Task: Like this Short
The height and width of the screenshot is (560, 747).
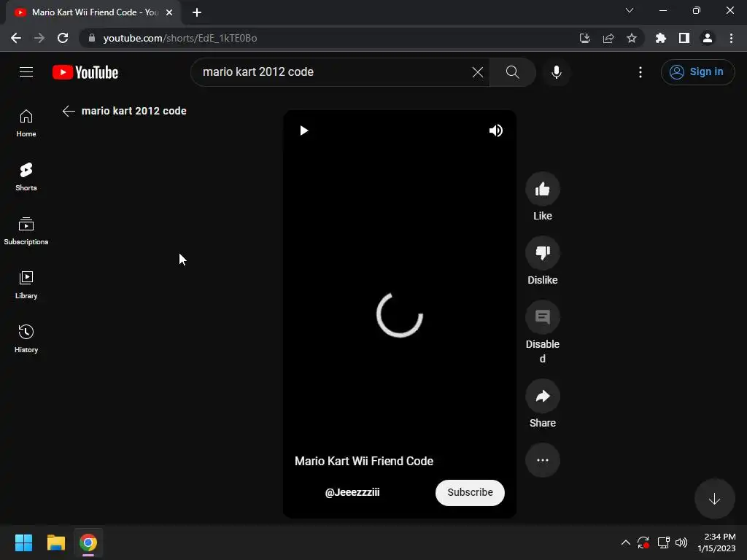Action: 542,189
